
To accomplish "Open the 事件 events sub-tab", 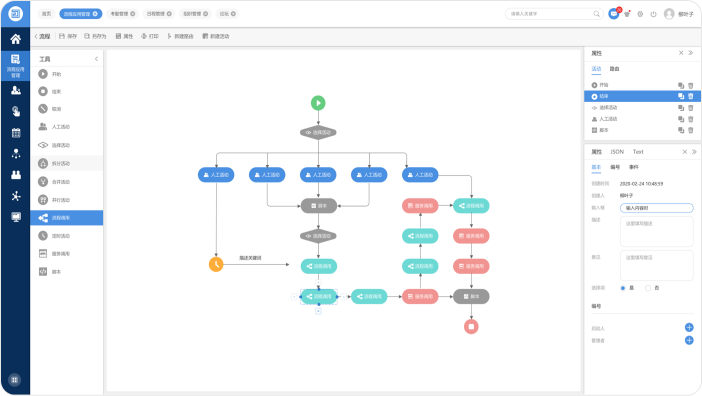I will point(634,167).
